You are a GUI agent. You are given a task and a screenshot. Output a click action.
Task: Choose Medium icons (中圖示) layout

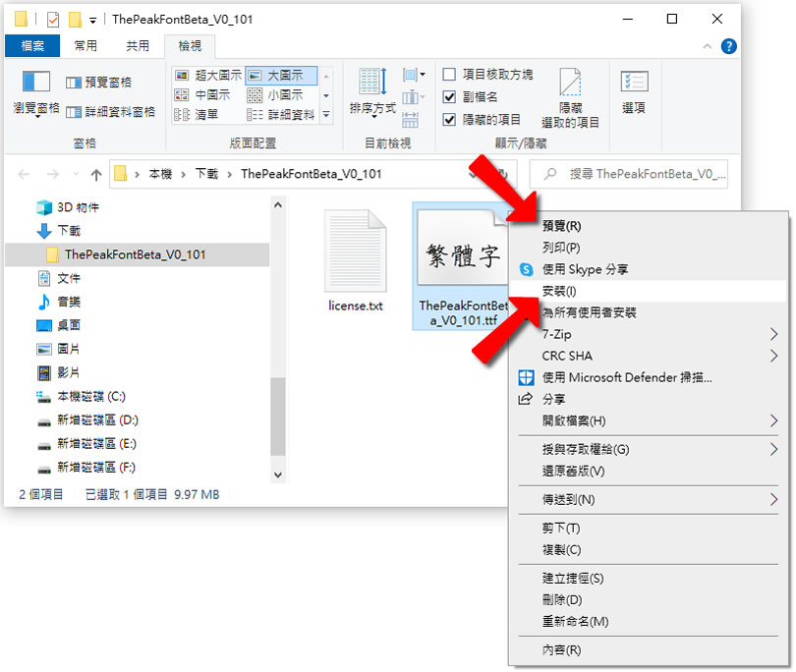click(x=202, y=95)
